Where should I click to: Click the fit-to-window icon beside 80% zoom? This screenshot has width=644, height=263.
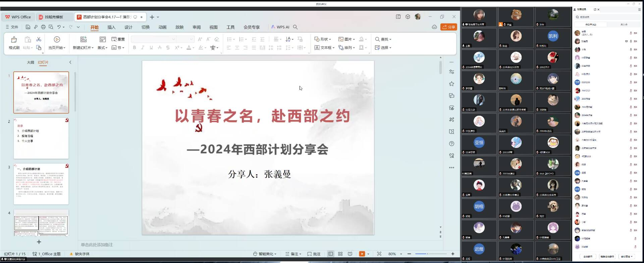[379, 254]
